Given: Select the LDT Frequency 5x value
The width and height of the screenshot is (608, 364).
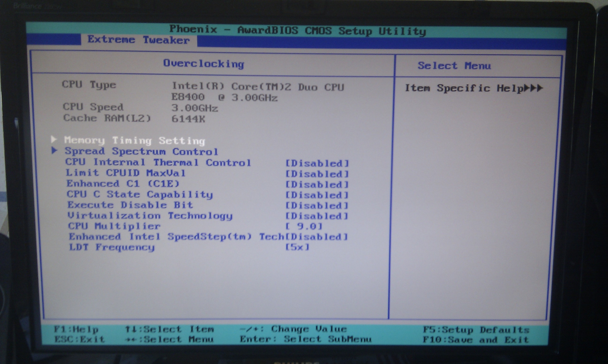Looking at the screenshot, I should (x=297, y=247).
